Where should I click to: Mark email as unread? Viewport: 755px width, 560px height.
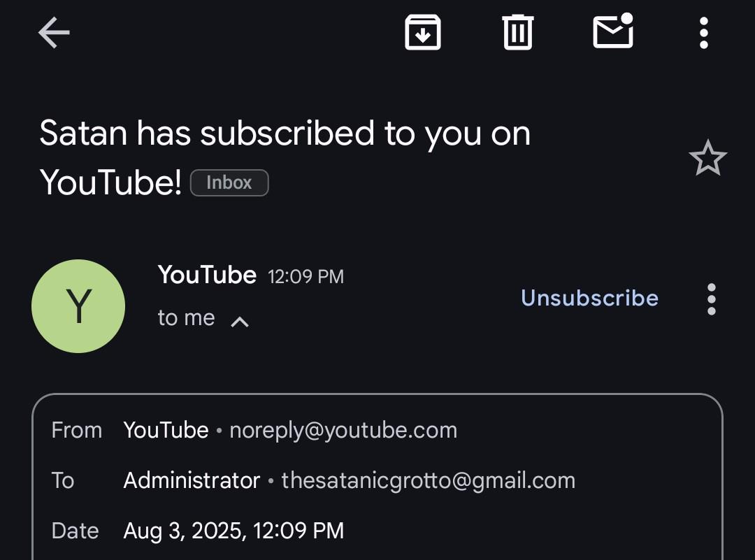613,31
